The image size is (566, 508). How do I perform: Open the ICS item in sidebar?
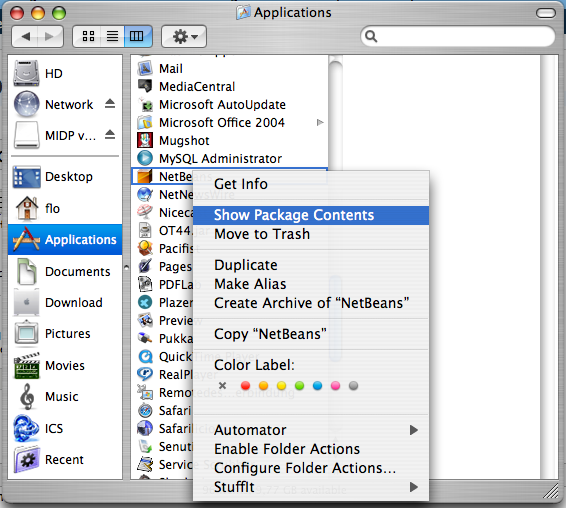tap(38, 429)
